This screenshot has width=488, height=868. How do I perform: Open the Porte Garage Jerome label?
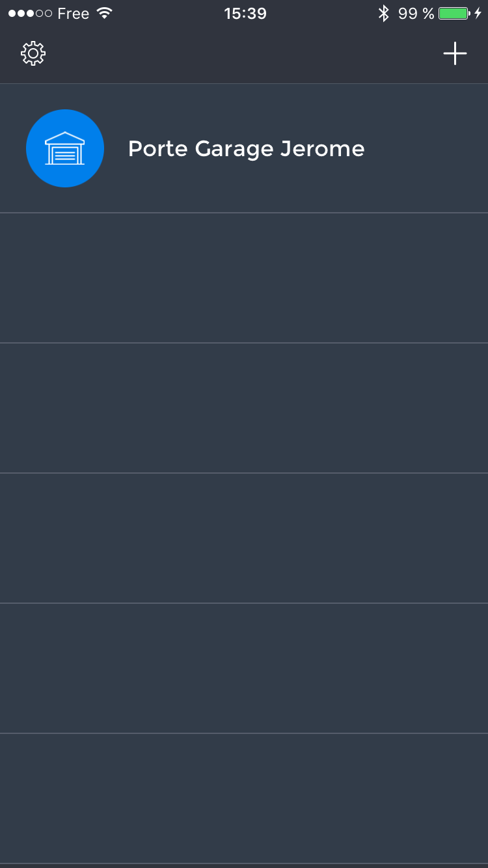tap(246, 149)
